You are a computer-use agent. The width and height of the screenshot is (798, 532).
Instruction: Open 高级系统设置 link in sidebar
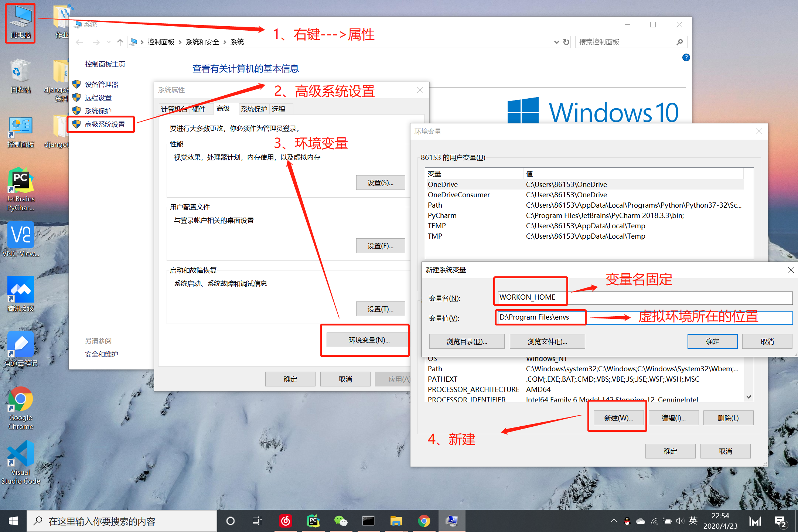(x=105, y=124)
